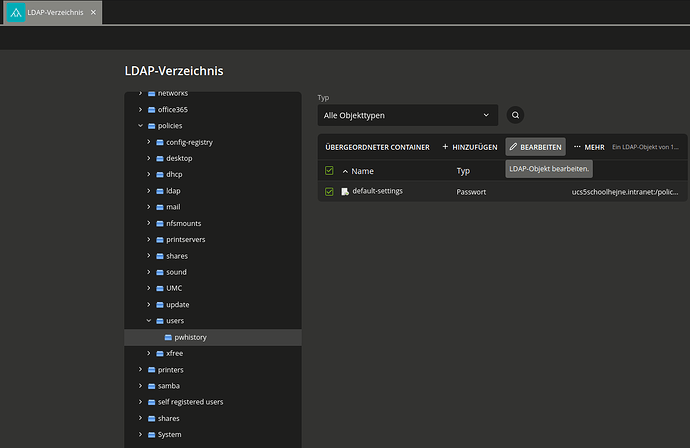Click the HINZUFÜGEN button
The width and height of the screenshot is (690, 448).
(470, 147)
